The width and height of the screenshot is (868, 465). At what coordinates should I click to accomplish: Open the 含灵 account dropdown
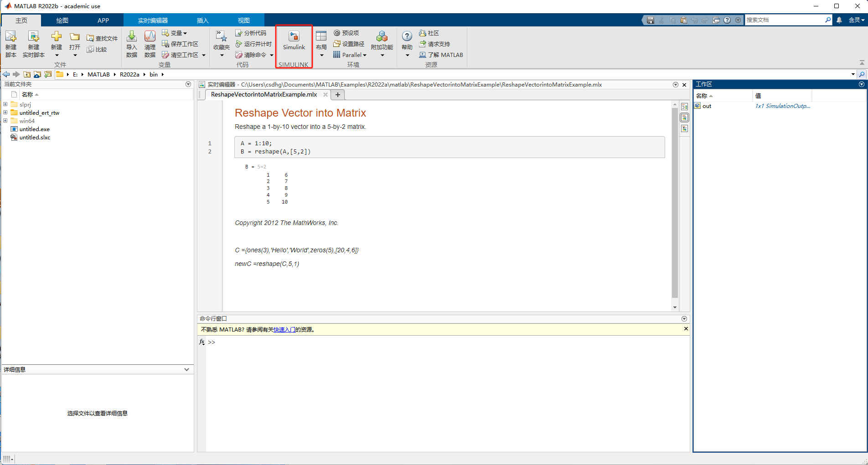click(x=856, y=20)
